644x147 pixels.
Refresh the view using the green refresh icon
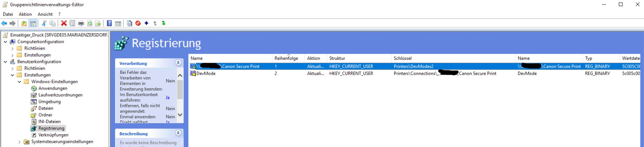pos(90,23)
